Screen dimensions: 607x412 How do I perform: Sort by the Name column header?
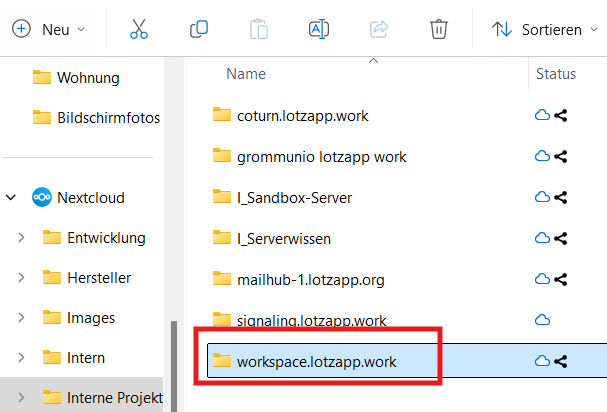coord(246,74)
